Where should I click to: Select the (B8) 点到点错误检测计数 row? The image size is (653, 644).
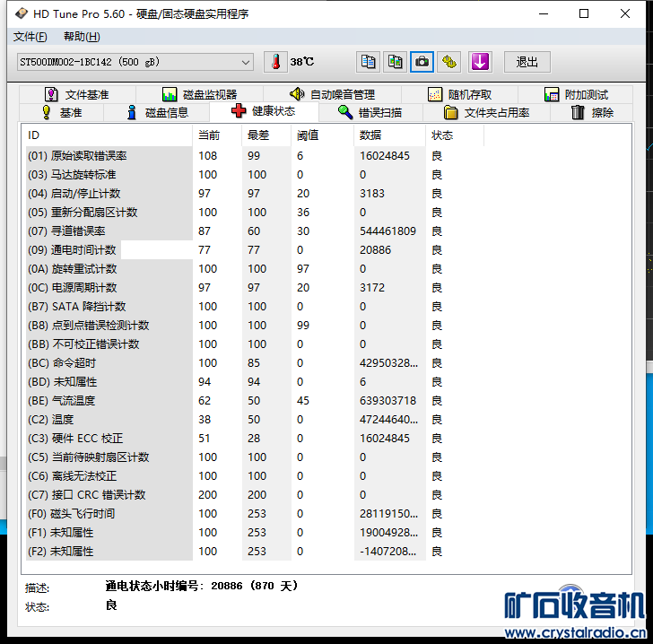(x=255, y=326)
